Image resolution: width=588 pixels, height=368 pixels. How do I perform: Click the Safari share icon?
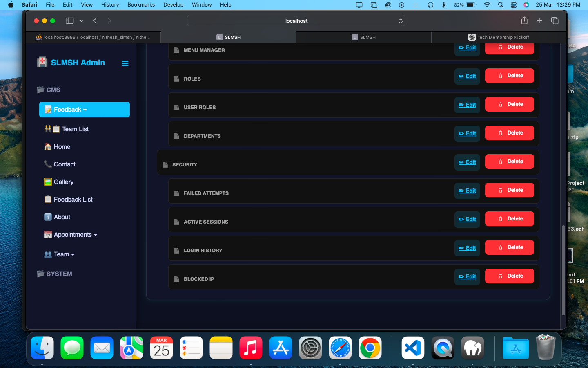tap(524, 20)
